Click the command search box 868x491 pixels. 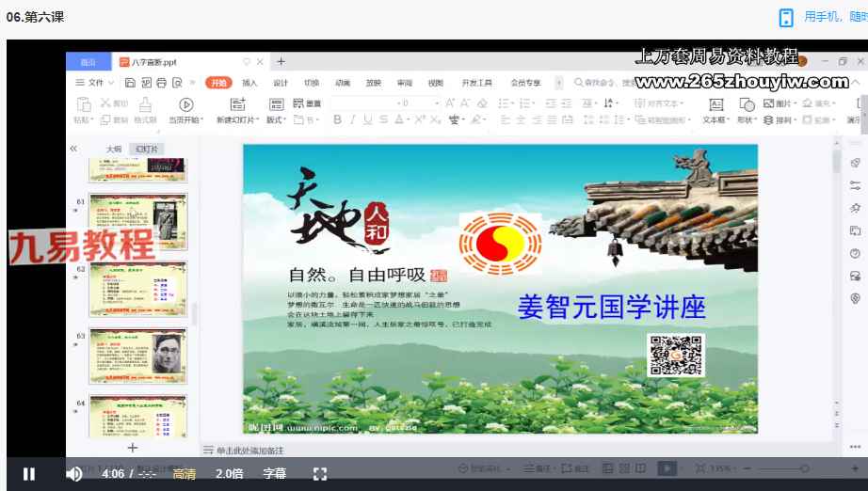[x=603, y=83]
